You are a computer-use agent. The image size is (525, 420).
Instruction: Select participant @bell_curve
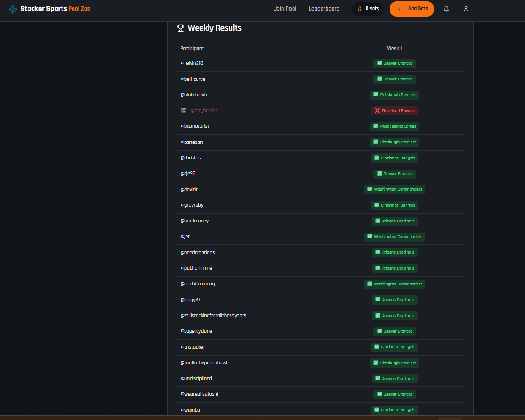tap(192, 79)
